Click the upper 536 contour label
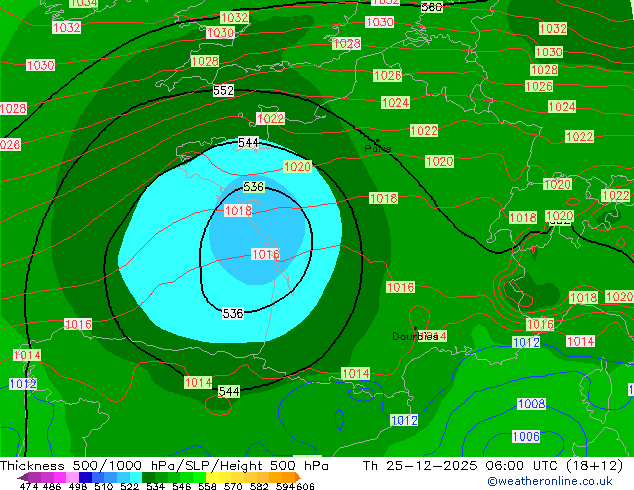This screenshot has height=490, width=634. (x=254, y=187)
